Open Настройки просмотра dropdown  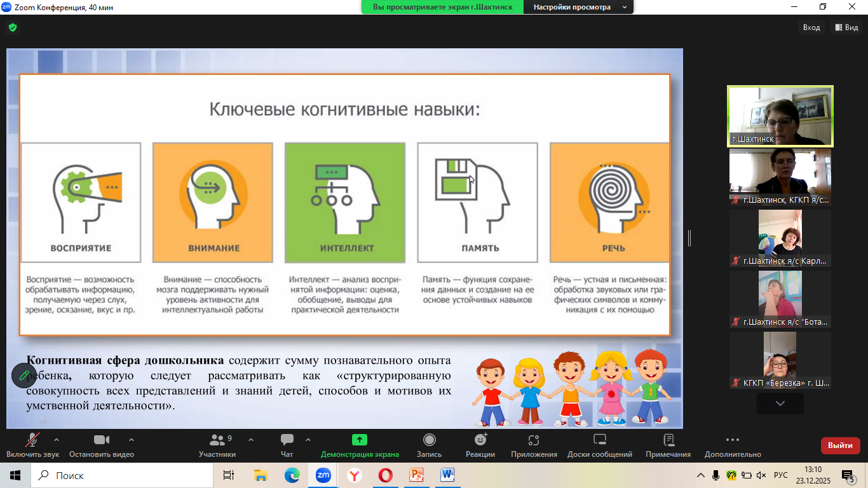tap(578, 7)
